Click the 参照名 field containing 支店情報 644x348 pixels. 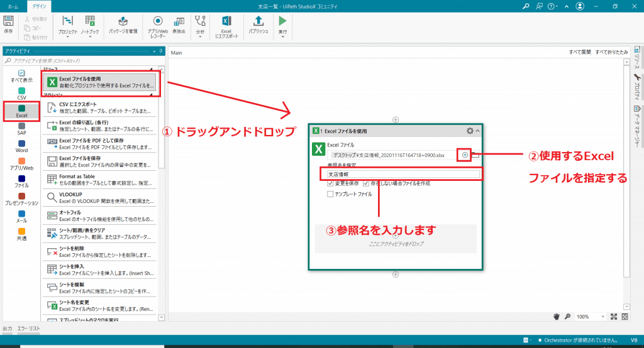(x=402, y=174)
